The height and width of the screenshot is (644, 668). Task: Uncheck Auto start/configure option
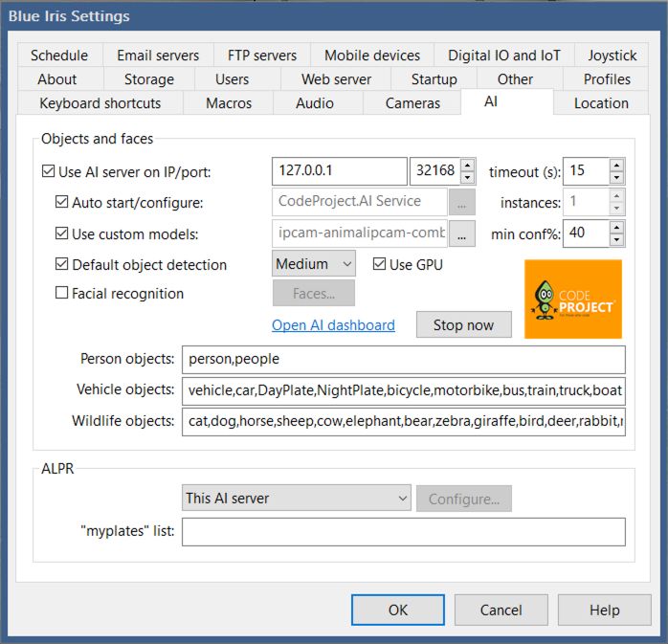coord(62,202)
